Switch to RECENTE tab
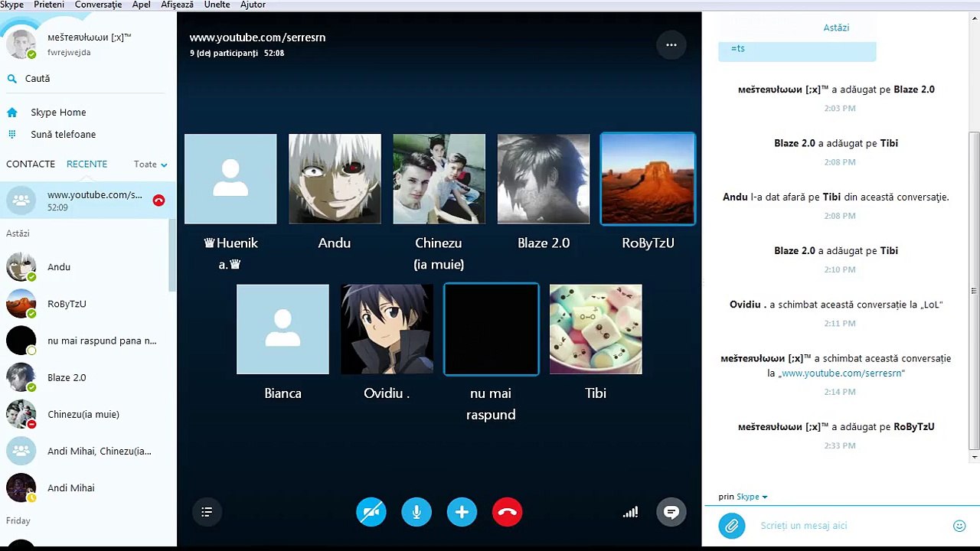 87,164
